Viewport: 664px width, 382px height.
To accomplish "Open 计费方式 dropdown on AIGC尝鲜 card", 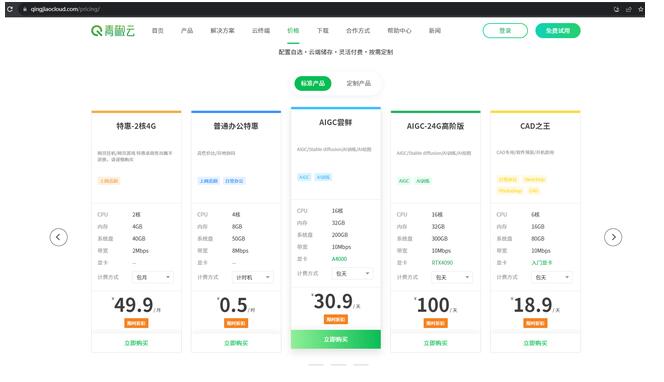I will 352,274.
